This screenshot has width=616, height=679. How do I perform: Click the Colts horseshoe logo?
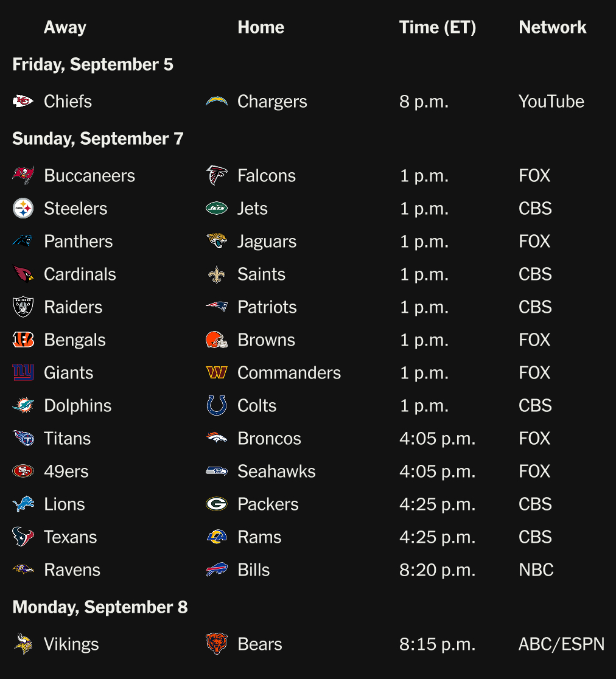pyautogui.click(x=217, y=406)
